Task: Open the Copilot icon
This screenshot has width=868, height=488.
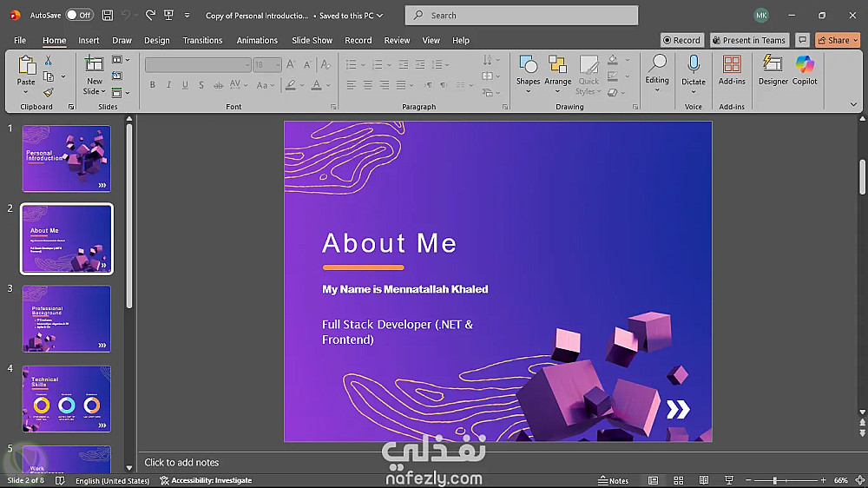Action: point(805,64)
